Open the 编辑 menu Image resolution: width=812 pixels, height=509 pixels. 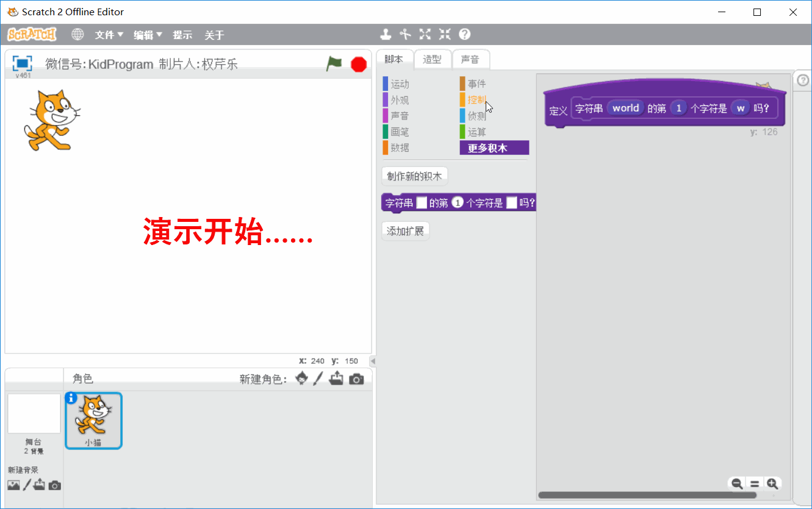coord(148,35)
